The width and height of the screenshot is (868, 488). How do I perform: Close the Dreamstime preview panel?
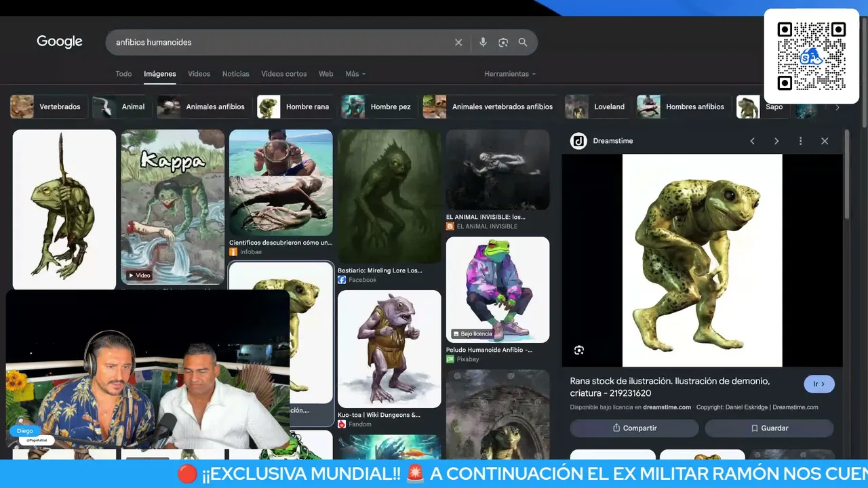[x=825, y=141]
